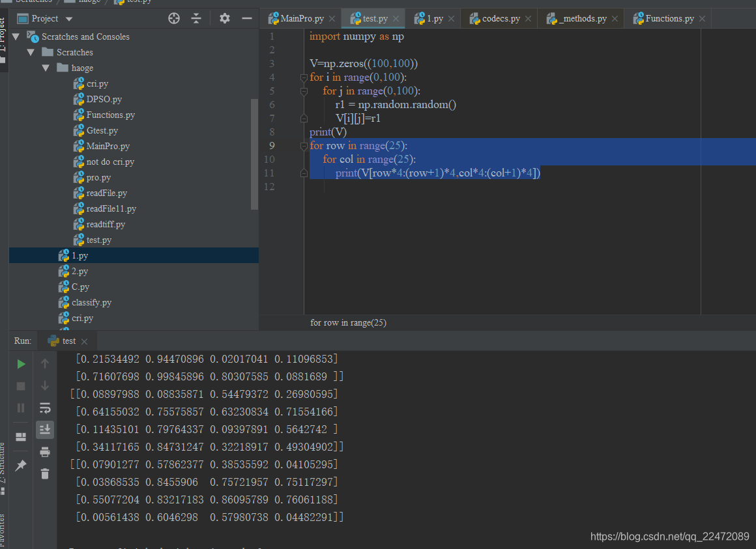Image resolution: width=756 pixels, height=549 pixels.
Task: Click the Project panel title label
Action: pos(45,19)
